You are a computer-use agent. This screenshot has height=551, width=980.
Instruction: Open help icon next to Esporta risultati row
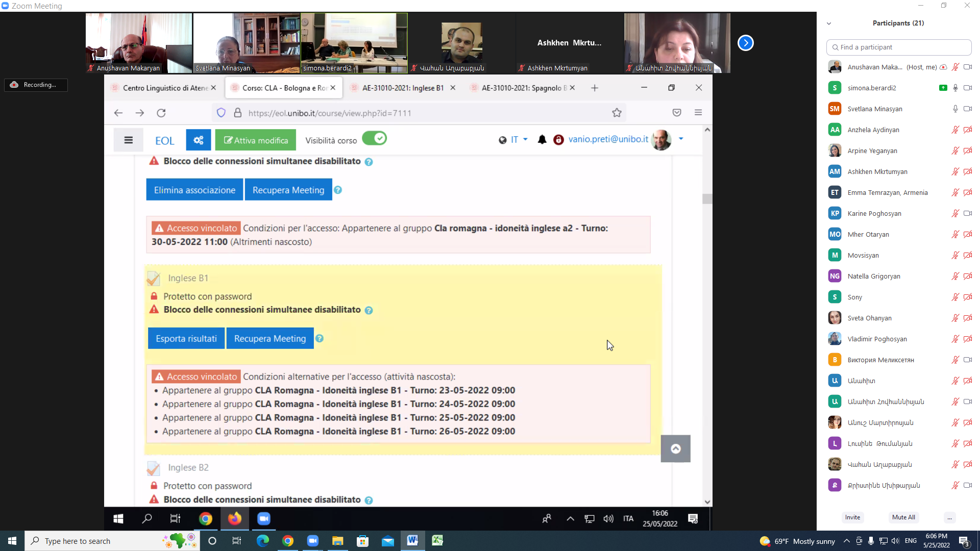(320, 338)
